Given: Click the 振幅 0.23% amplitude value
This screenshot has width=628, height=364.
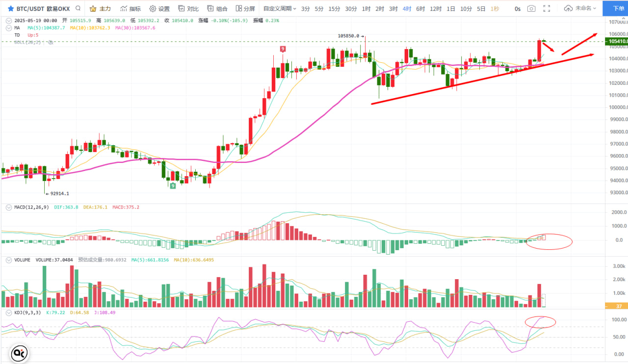Looking at the screenshot, I should tap(266, 21).
